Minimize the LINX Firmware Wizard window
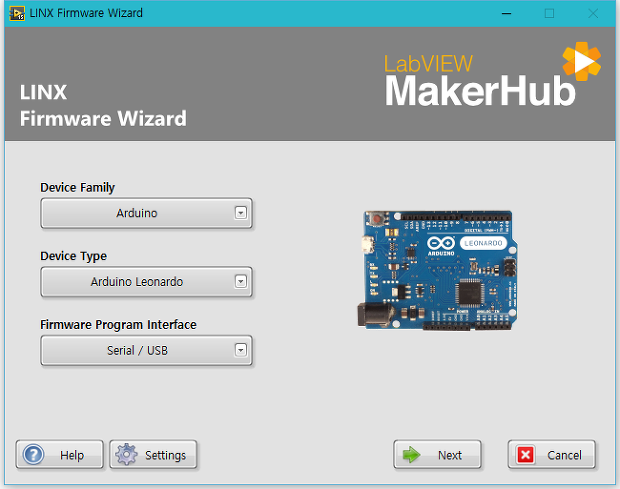This screenshot has width=620, height=489. 507,13
